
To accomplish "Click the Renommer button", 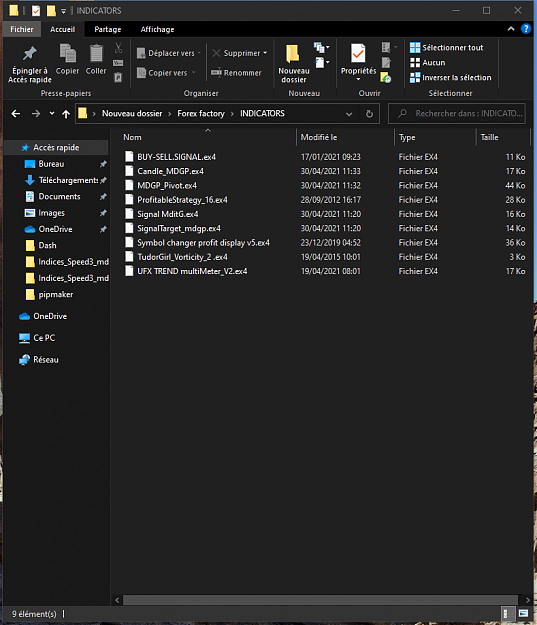I will (x=236, y=73).
